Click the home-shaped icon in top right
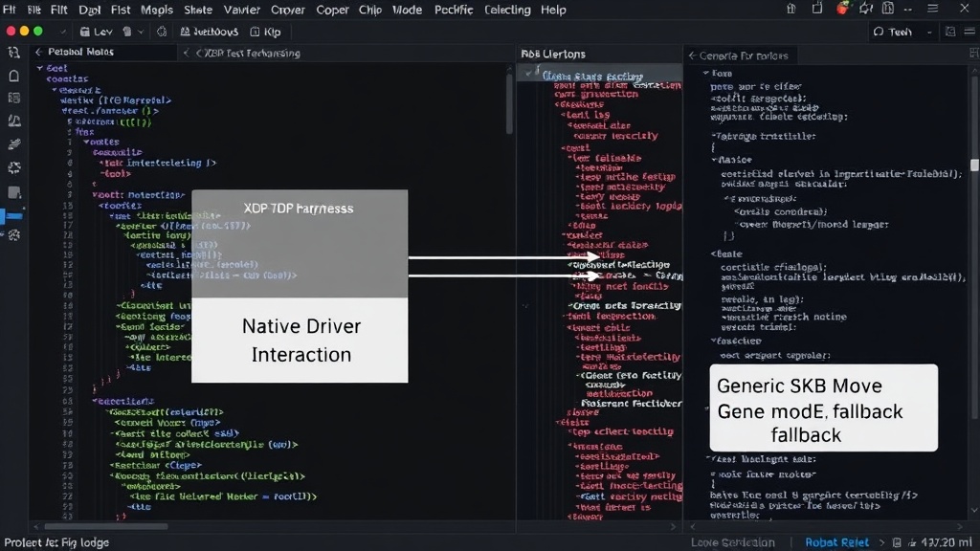 [x=791, y=9]
